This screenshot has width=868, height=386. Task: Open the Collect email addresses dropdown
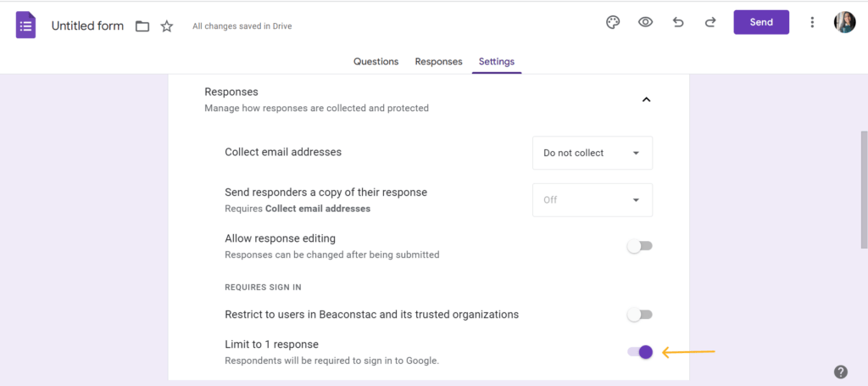coord(593,153)
